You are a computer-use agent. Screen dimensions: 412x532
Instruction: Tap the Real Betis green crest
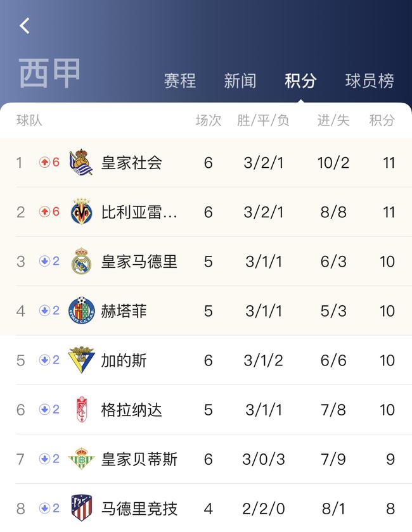click(x=81, y=459)
